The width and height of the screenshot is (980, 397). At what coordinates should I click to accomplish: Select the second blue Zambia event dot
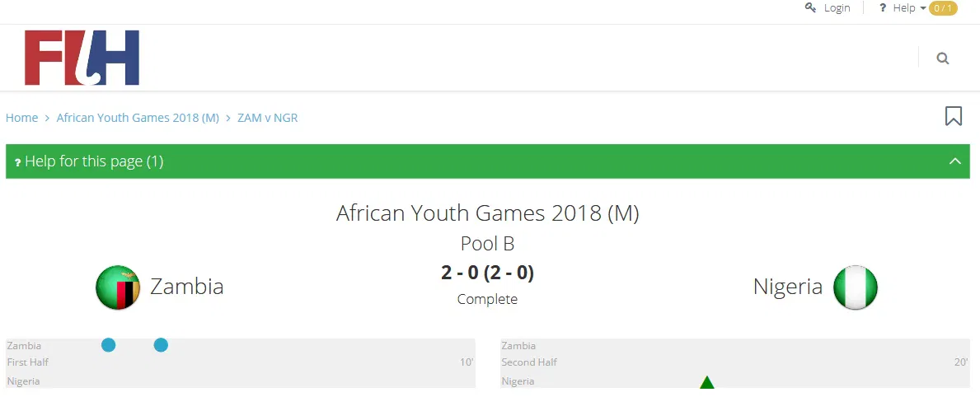click(161, 345)
